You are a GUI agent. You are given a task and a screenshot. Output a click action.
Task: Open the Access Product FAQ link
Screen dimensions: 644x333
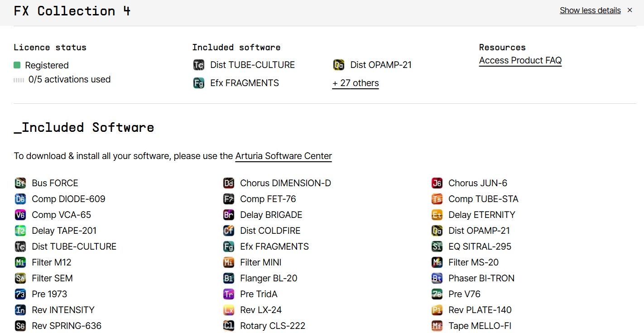[520, 61]
